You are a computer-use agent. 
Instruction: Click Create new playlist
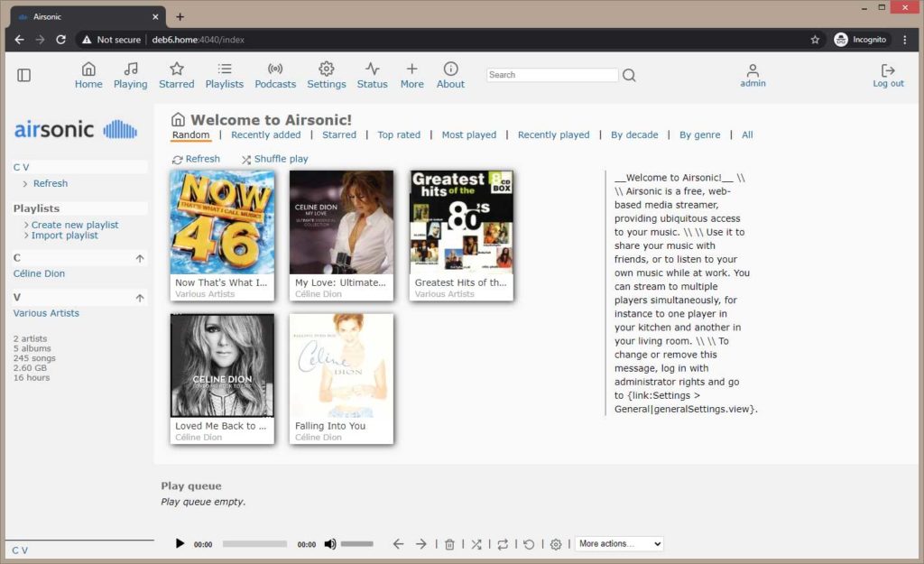coord(75,225)
